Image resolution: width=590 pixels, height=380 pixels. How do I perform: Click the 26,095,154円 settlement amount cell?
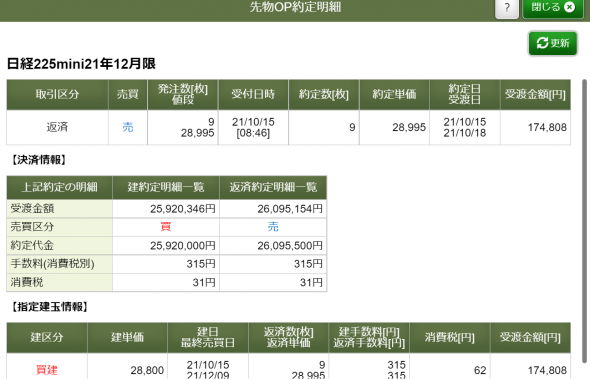pyautogui.click(x=273, y=209)
